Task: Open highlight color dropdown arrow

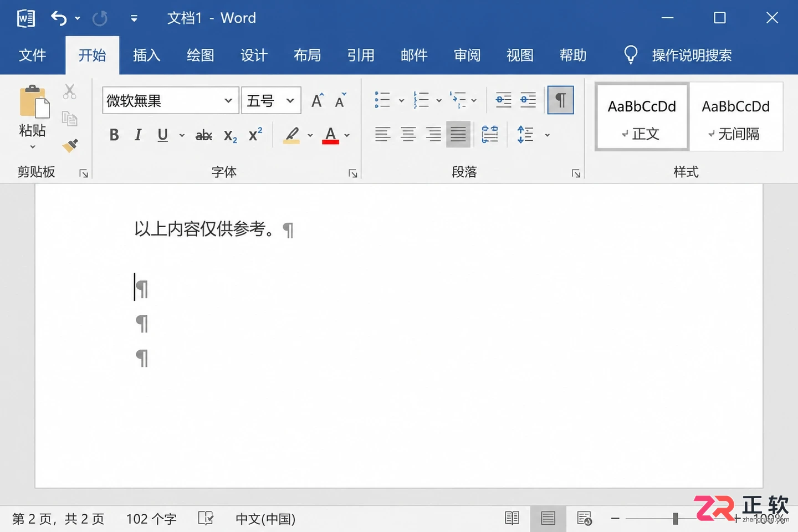Action: click(310, 135)
